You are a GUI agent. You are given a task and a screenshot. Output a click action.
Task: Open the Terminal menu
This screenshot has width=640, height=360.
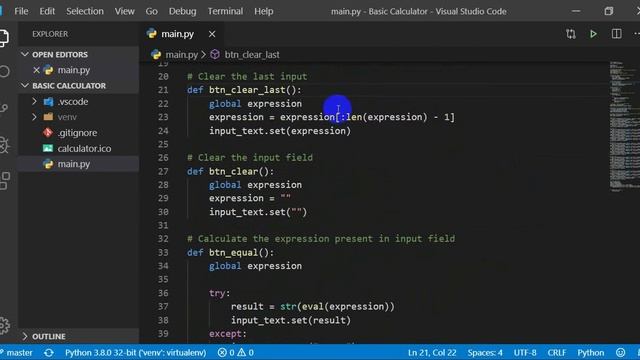(225, 11)
